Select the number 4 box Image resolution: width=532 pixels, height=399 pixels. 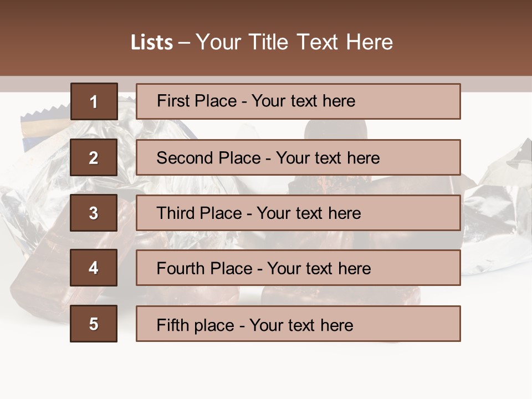(94, 268)
